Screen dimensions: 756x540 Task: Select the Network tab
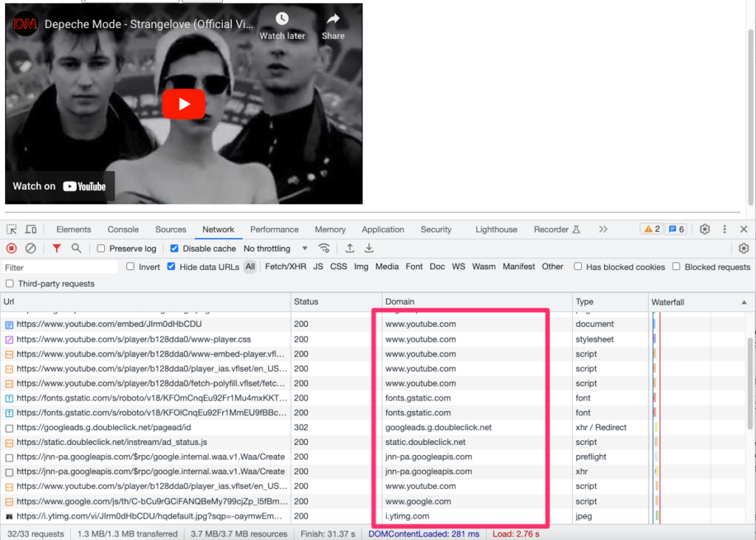tap(219, 229)
